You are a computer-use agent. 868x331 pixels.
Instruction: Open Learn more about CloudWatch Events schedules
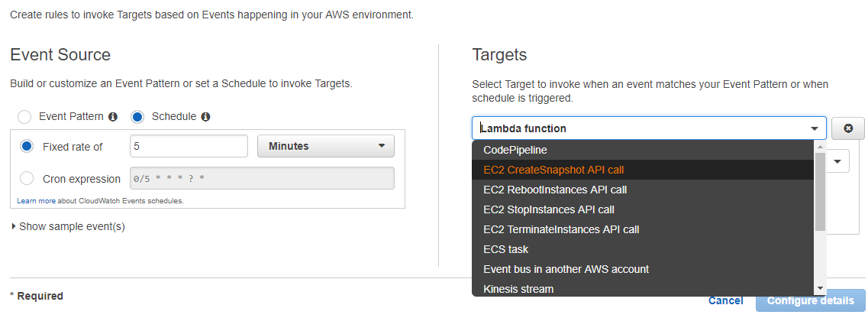pos(100,201)
